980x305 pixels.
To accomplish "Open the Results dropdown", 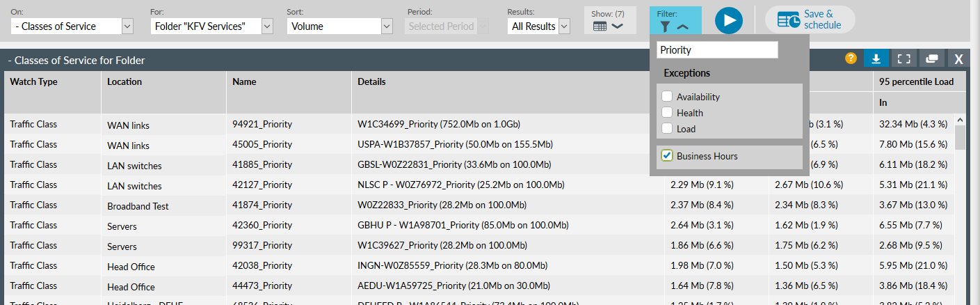I will 539,26.
